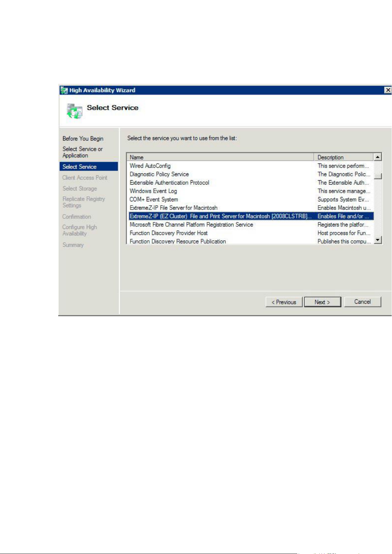Open the Before You Begin step
Image resolution: width=392 pixels, height=554 pixels.
tap(83, 138)
